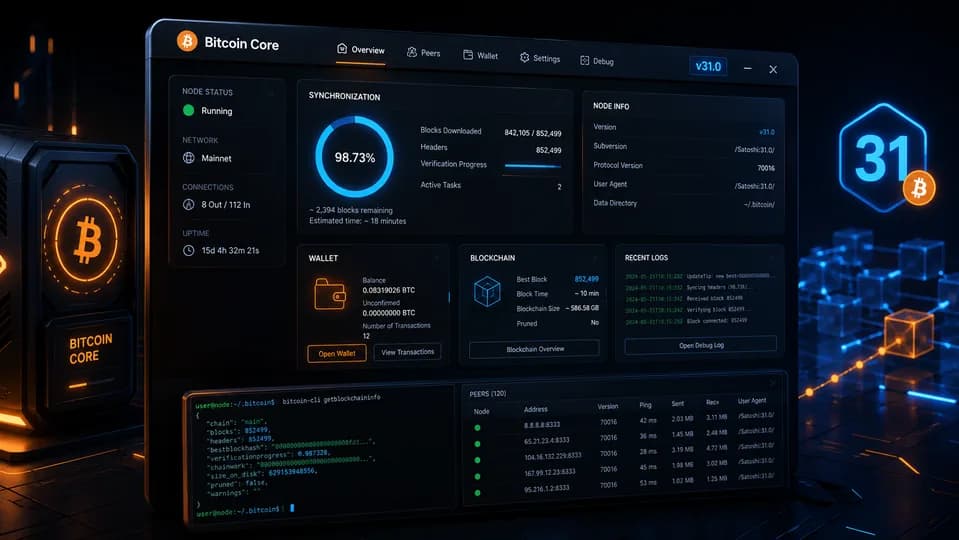Click the orange wallet icon in Wallet panel
This screenshot has width=959, height=540.
click(330, 294)
